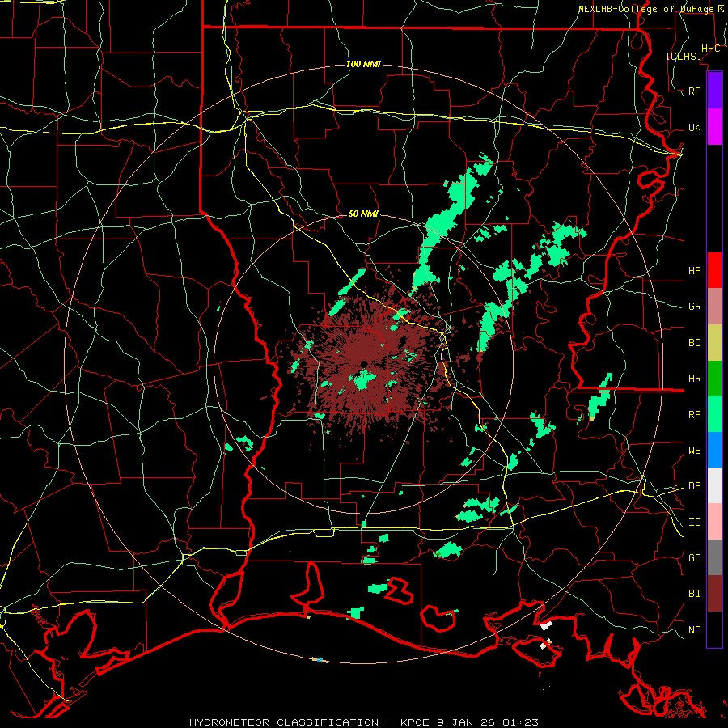This screenshot has height=728, width=728.
Task: Click the RF legend label
Action: tap(694, 91)
